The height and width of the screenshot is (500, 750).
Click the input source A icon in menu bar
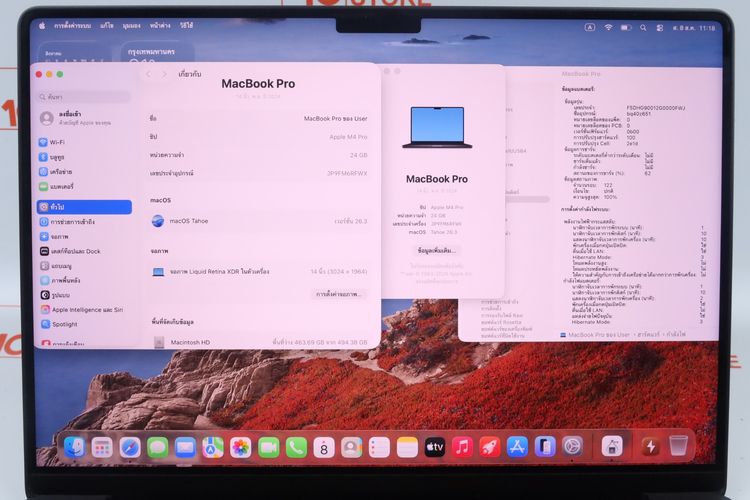[x=590, y=27]
